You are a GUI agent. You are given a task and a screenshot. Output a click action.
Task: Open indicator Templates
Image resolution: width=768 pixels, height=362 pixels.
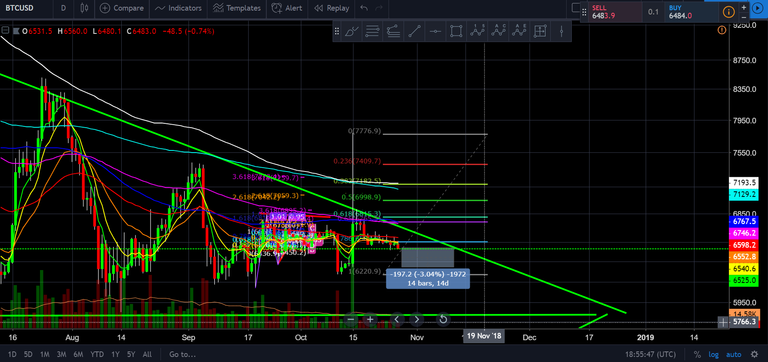tap(237, 8)
